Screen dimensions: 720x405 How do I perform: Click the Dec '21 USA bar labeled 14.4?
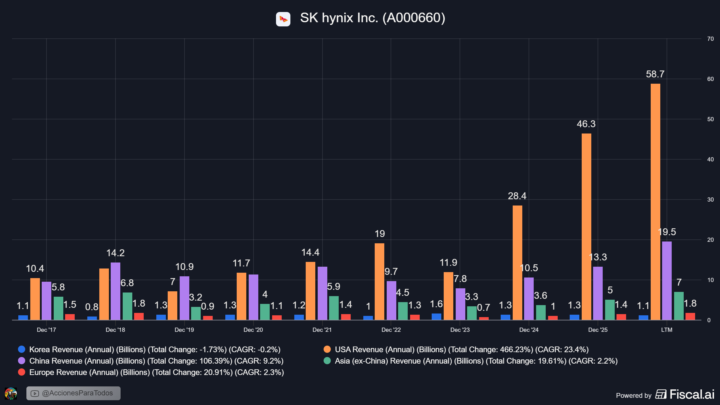(x=310, y=291)
